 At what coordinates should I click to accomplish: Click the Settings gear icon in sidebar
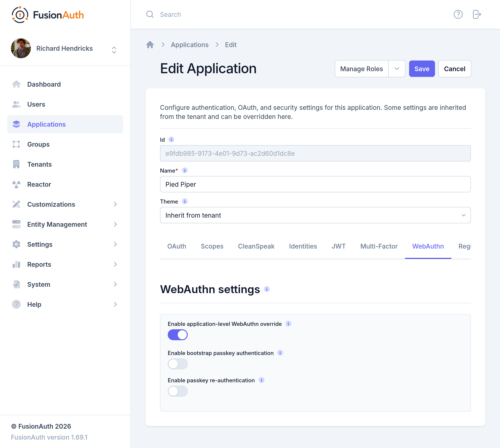[x=16, y=244]
